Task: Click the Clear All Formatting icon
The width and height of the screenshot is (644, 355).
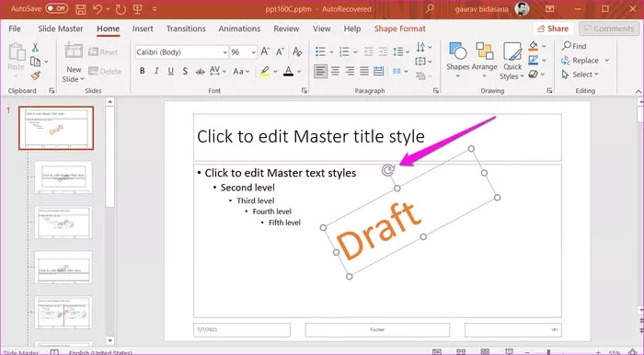Action: point(297,52)
